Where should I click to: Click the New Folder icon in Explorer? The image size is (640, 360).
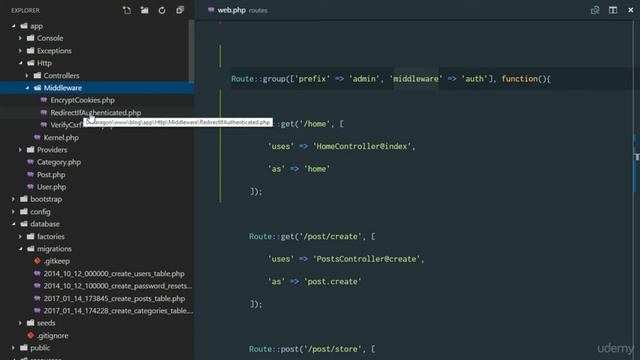pyautogui.click(x=144, y=10)
